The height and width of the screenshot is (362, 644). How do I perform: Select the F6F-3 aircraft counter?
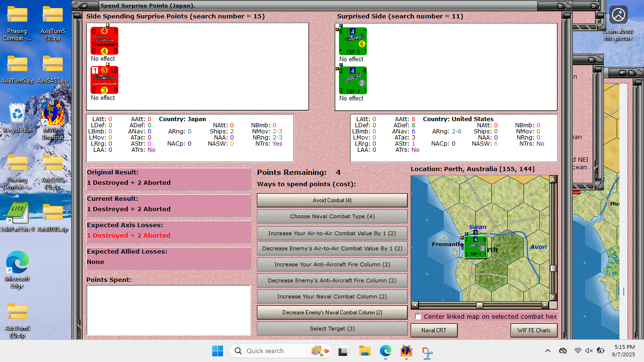tap(353, 41)
